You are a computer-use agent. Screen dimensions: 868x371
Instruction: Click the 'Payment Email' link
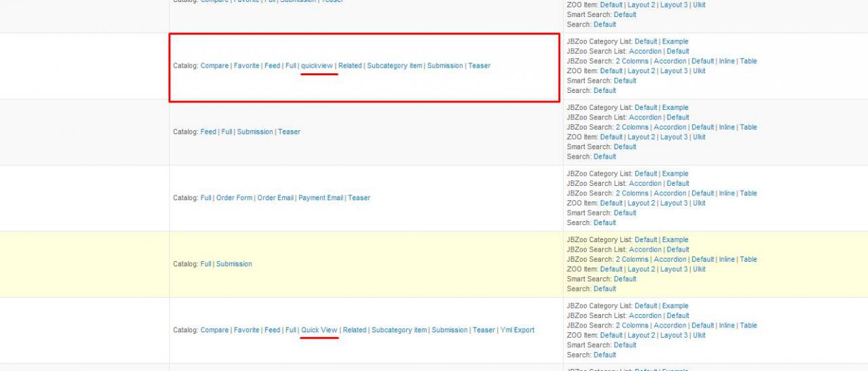[x=321, y=198]
